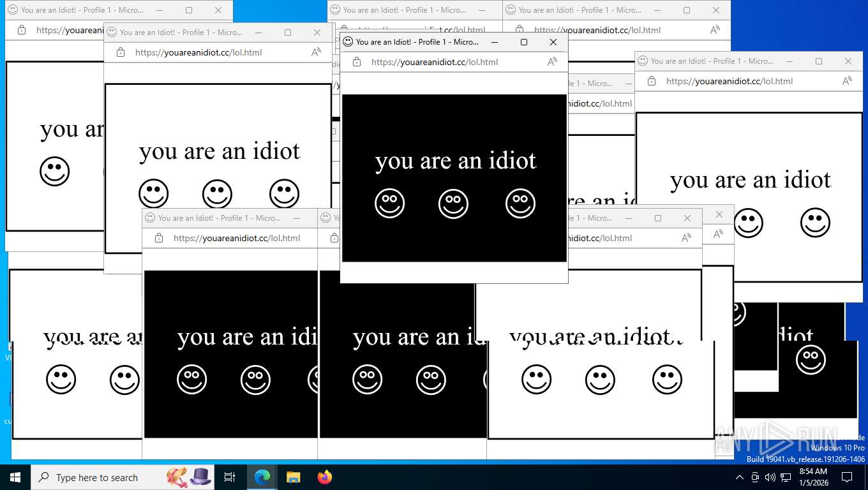Screen dimensions: 868x490
Task: Start Read aloud in the far-right window
Action: pos(847,81)
